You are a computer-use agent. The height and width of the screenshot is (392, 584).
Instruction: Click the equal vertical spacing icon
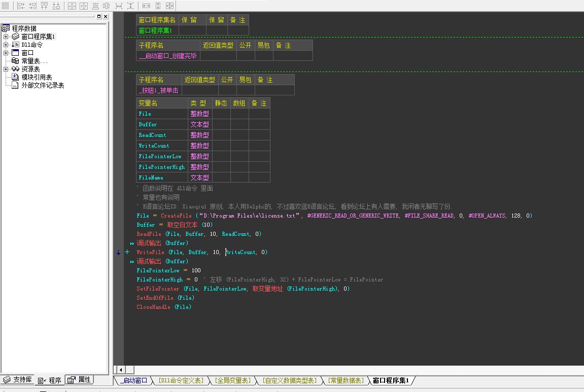(130, 6)
